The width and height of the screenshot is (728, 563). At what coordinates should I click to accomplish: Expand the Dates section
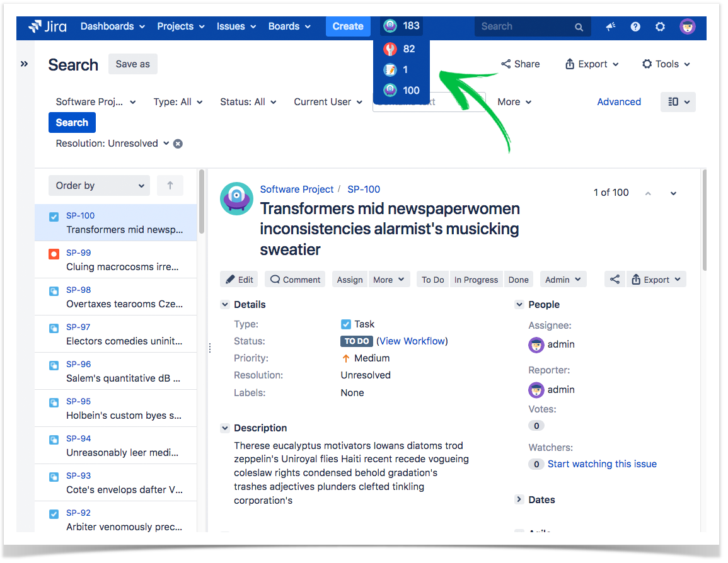[x=519, y=499]
